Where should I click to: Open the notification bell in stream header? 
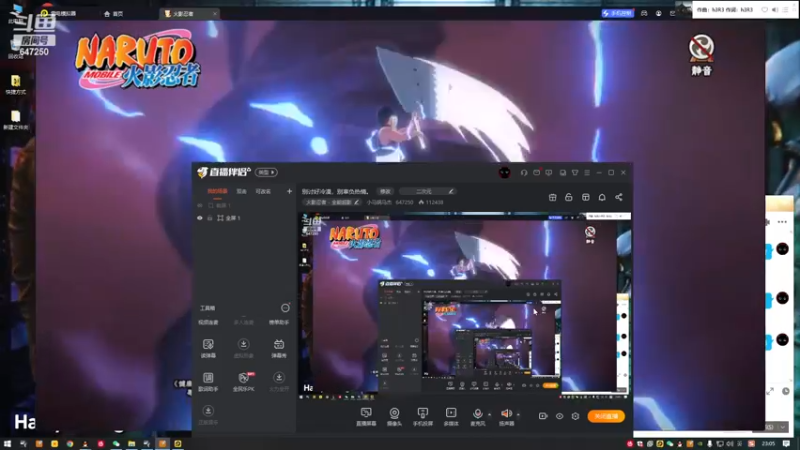pos(602,197)
